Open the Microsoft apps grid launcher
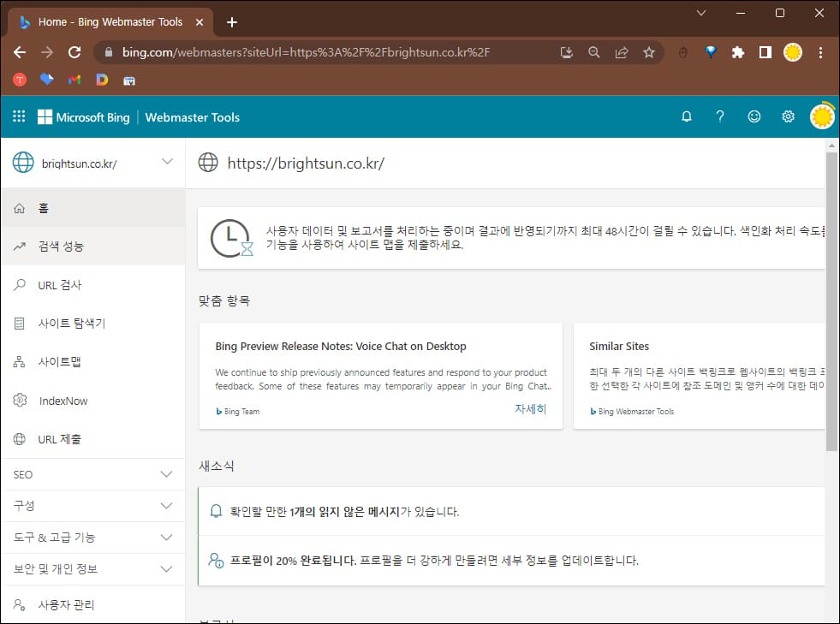 pos(19,116)
